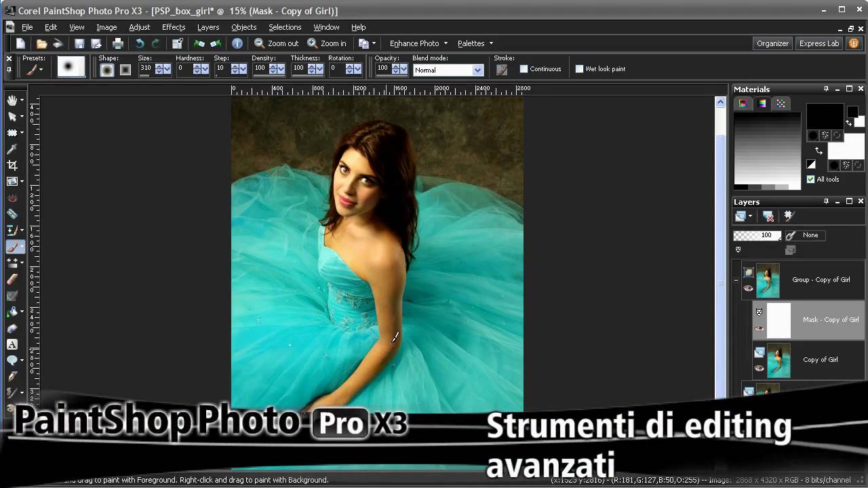Click the Delete layer icon

click(x=768, y=216)
